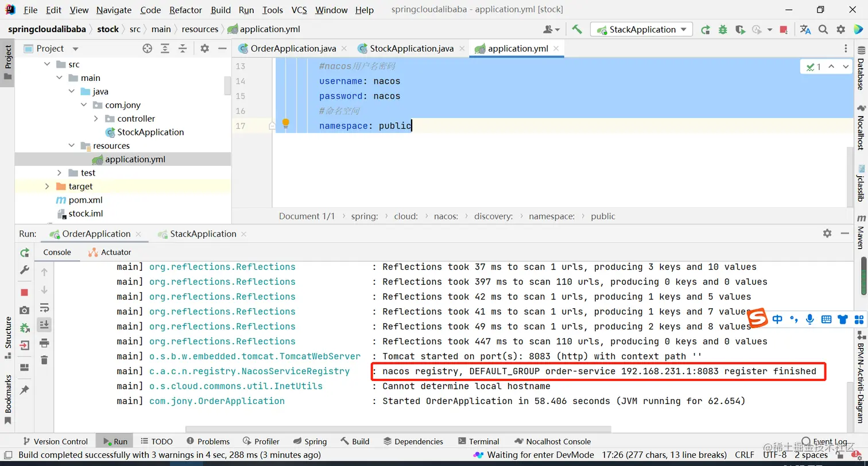Expand the target folder
The image size is (868, 466).
point(47,187)
